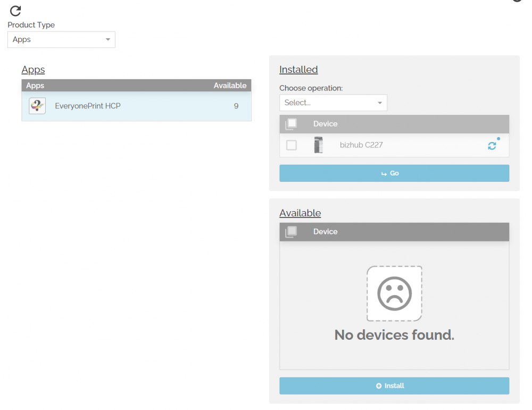Click the Available section heading
This screenshot has height=410, width=532.
300,213
